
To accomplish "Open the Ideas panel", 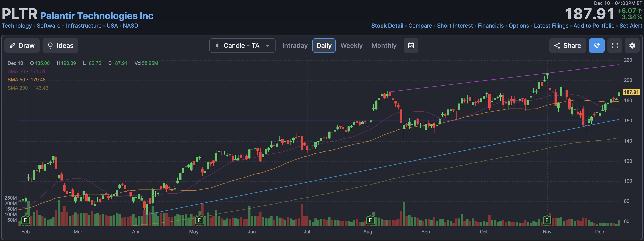I will (60, 46).
